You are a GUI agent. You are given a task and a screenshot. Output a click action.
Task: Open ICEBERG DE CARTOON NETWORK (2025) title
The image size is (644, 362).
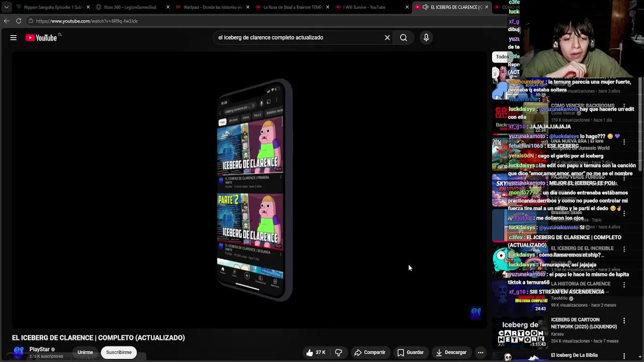pyautogui.click(x=584, y=323)
